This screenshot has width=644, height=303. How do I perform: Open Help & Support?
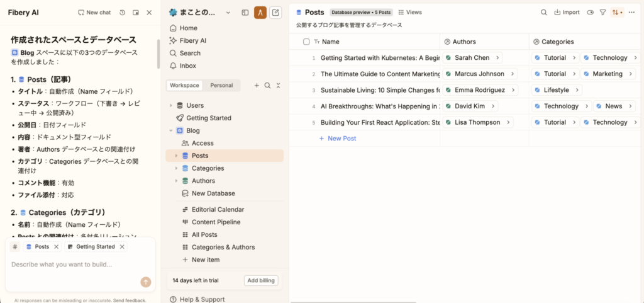tap(197, 299)
